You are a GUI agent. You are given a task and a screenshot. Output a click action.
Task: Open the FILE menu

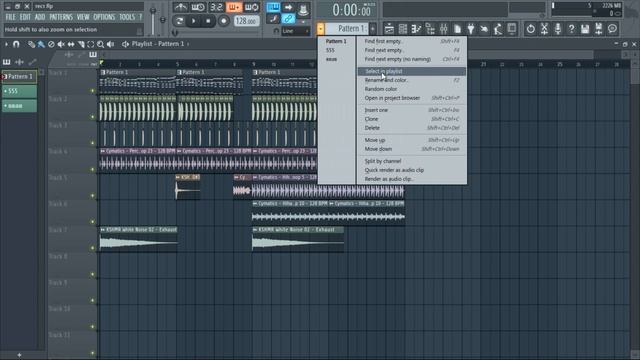pyautogui.click(x=10, y=17)
